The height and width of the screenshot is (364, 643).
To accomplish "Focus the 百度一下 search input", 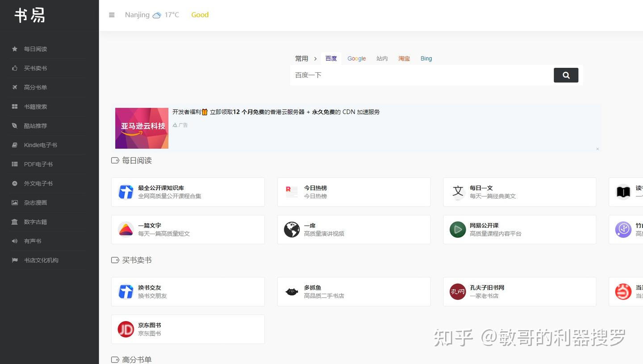I will [x=422, y=75].
